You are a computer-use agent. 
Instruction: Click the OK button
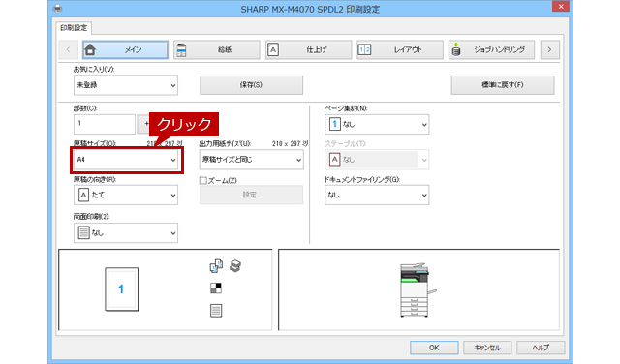[x=434, y=348]
